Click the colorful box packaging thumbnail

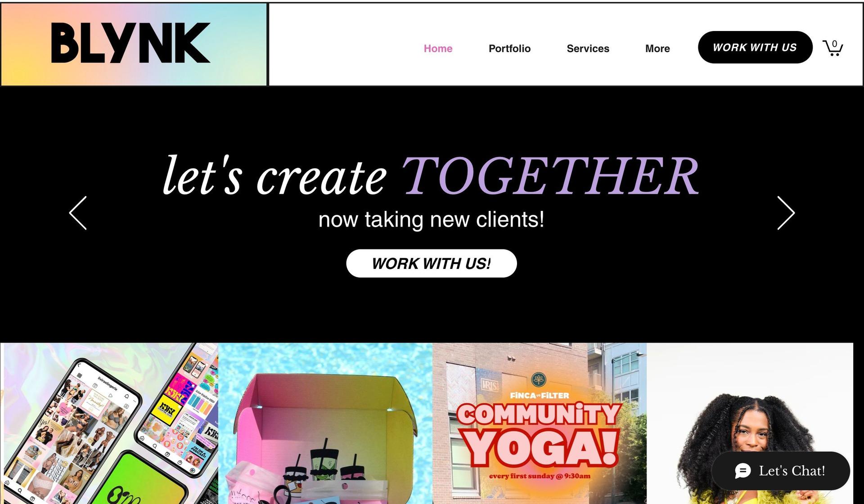(325, 423)
